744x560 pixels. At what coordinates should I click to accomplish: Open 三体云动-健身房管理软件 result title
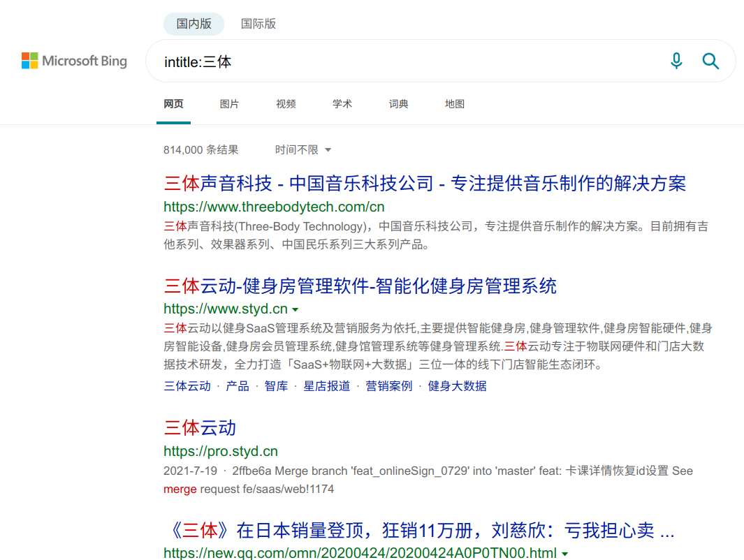pyautogui.click(x=360, y=286)
